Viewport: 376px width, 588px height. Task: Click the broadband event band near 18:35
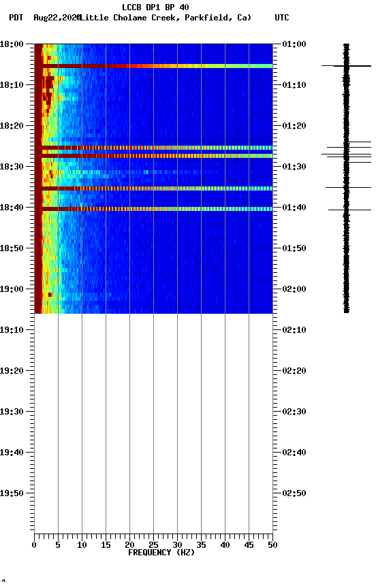point(153,189)
